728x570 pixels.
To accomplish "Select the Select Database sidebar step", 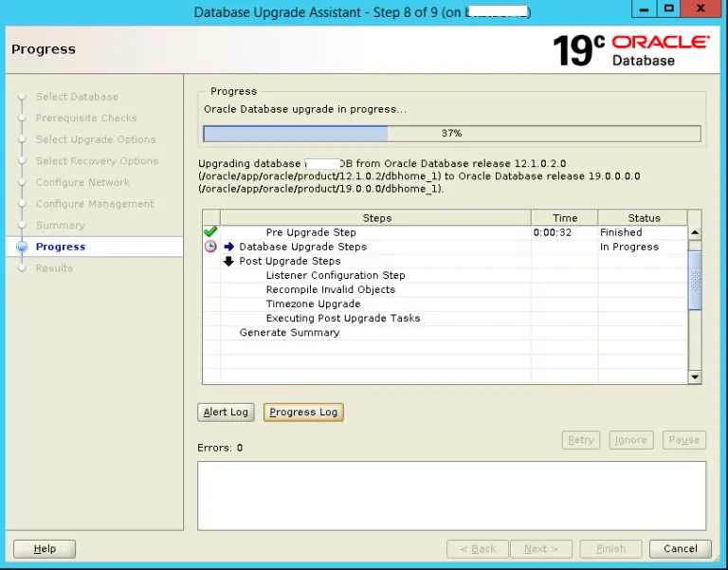I will coord(77,97).
